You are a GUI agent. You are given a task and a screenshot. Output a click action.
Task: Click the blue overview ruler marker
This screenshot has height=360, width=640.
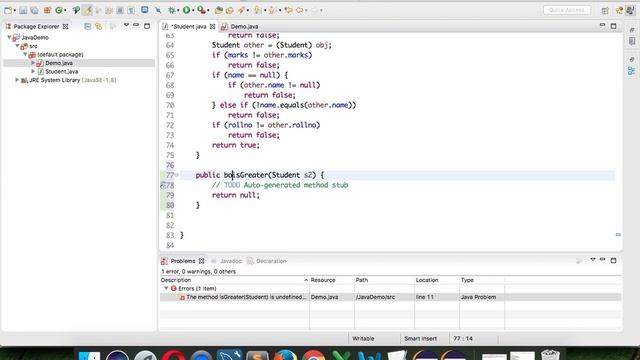(618, 235)
